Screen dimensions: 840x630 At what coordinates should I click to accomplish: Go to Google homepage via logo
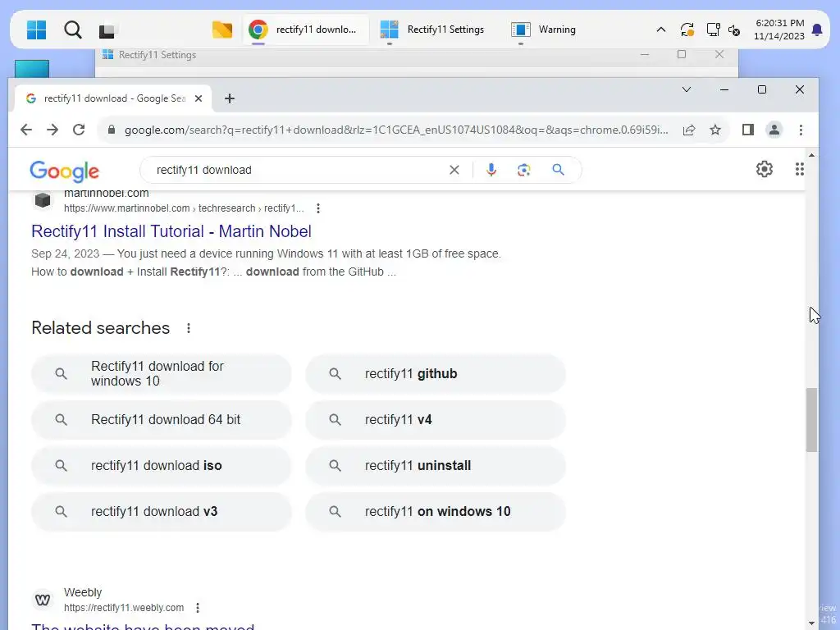pyautogui.click(x=64, y=171)
